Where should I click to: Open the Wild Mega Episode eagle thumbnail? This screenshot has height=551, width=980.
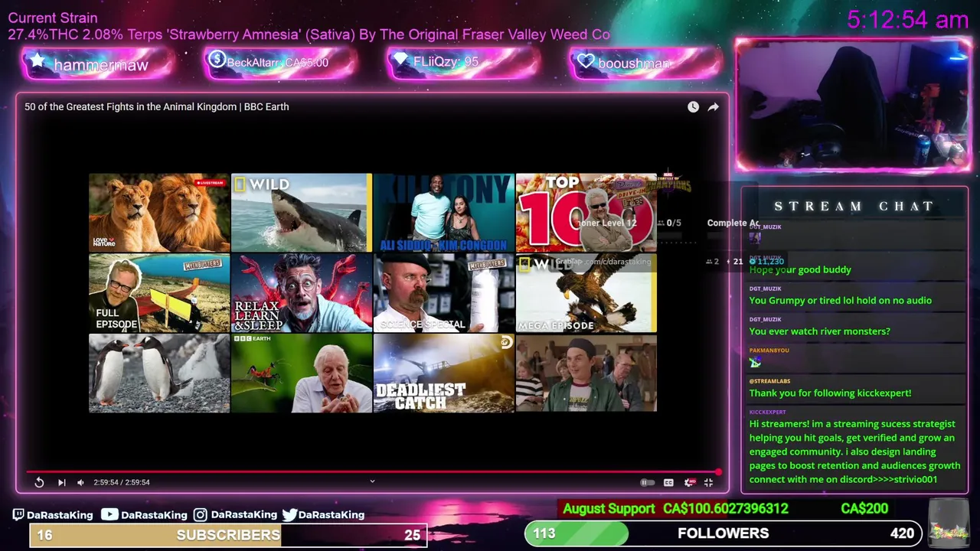pos(586,293)
